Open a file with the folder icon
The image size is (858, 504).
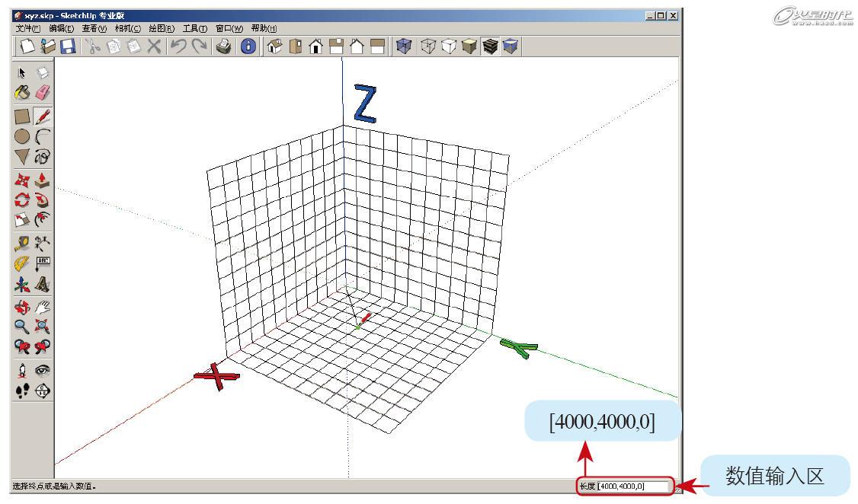coord(47,46)
